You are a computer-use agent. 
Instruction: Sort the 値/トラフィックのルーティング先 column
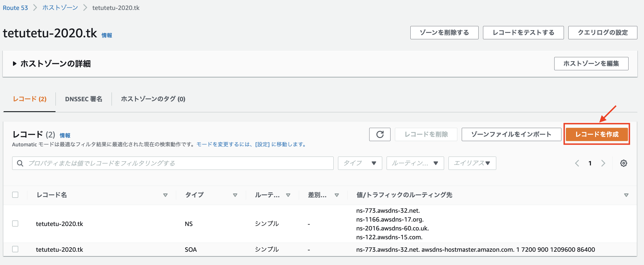click(626, 195)
